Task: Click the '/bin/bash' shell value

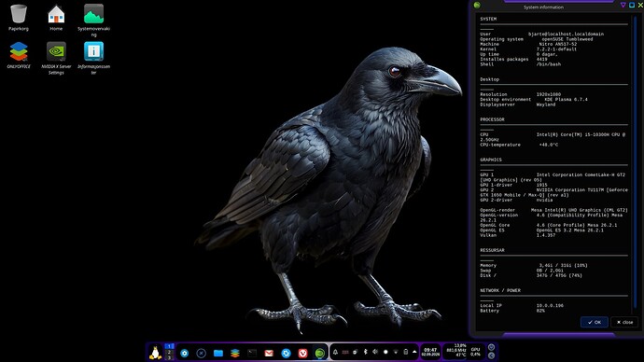Action: [549, 64]
